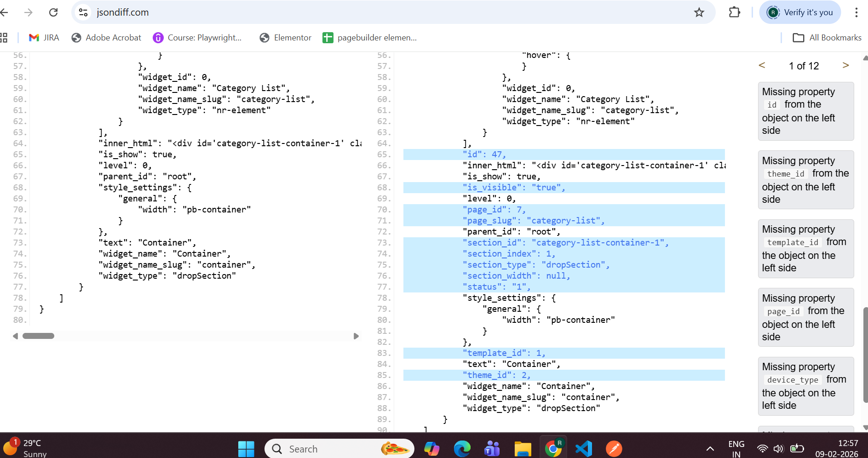
Task: Open the Chrome three-dot menu
Action: point(856,12)
